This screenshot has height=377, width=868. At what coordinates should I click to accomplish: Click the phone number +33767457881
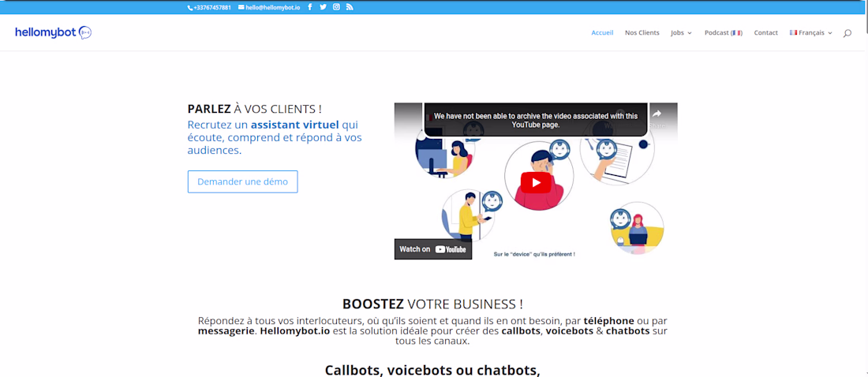click(209, 8)
